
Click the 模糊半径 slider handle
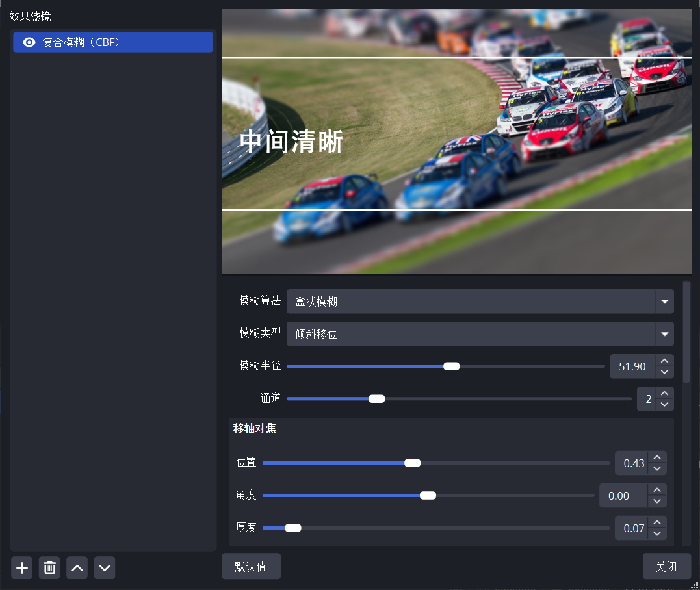tap(451, 366)
